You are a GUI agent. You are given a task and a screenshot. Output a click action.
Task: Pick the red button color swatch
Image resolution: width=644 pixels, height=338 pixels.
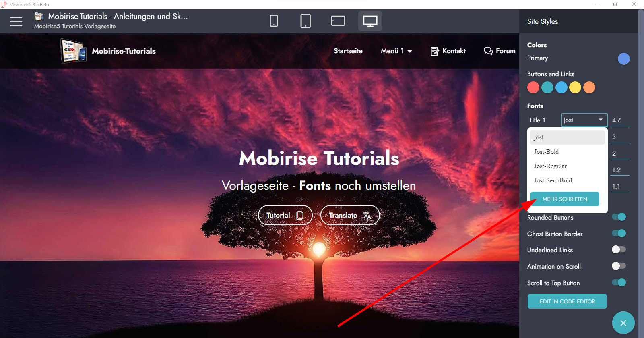tap(533, 87)
